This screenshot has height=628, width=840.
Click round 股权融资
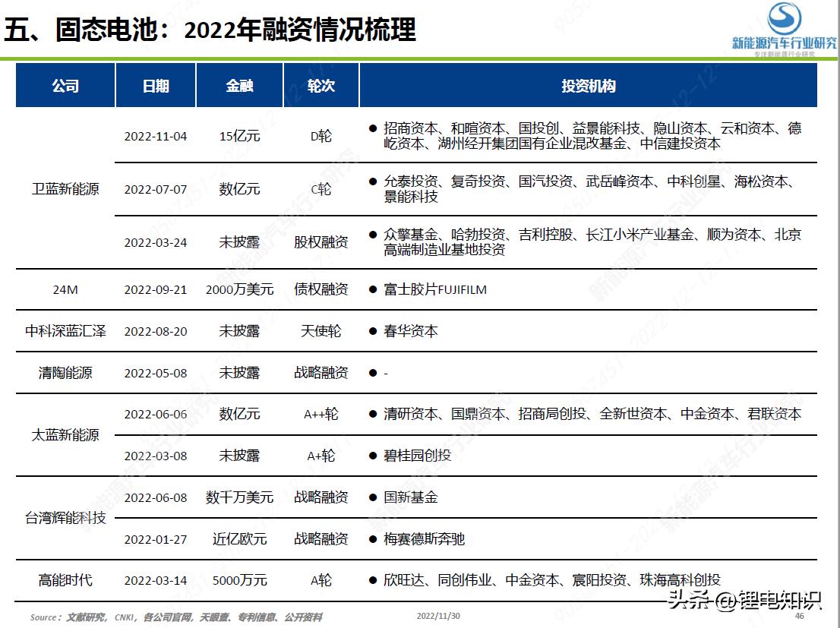coord(321,242)
